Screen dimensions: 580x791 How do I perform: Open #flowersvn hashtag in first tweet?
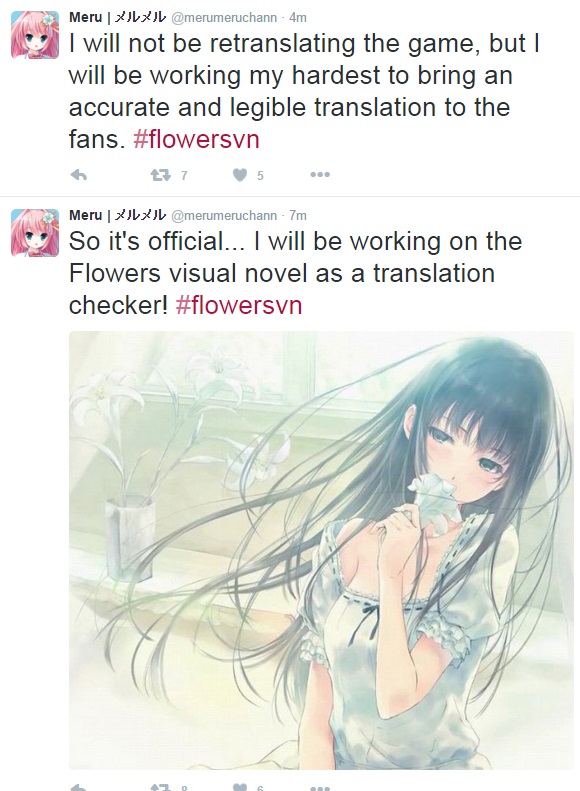point(196,139)
